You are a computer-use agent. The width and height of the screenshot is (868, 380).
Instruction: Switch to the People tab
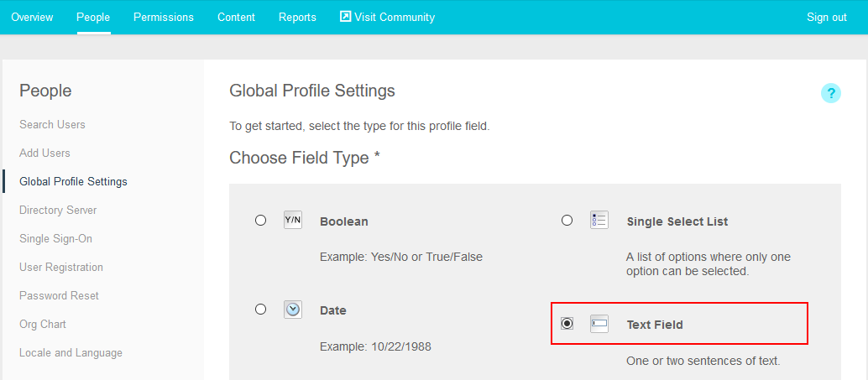[93, 17]
